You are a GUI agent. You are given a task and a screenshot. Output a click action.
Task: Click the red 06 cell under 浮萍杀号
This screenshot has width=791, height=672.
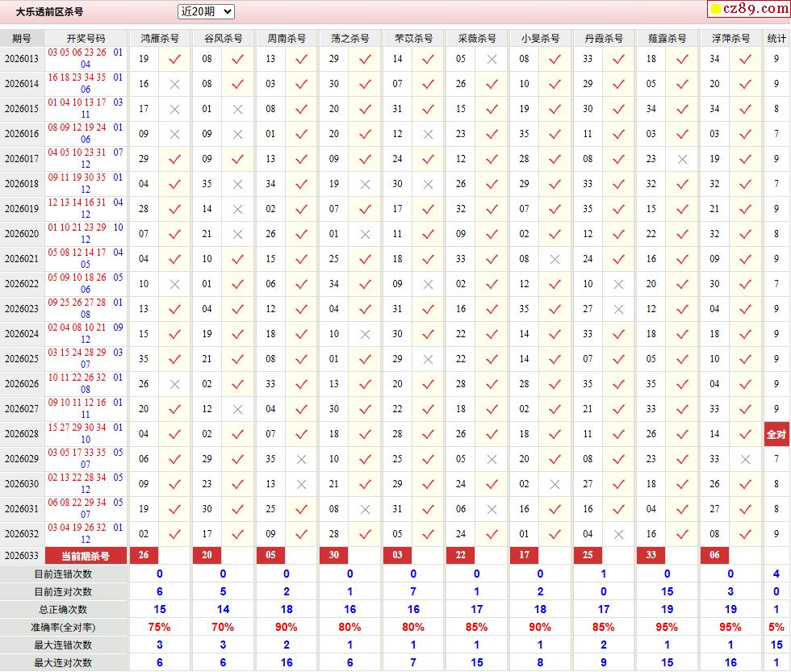coord(714,556)
